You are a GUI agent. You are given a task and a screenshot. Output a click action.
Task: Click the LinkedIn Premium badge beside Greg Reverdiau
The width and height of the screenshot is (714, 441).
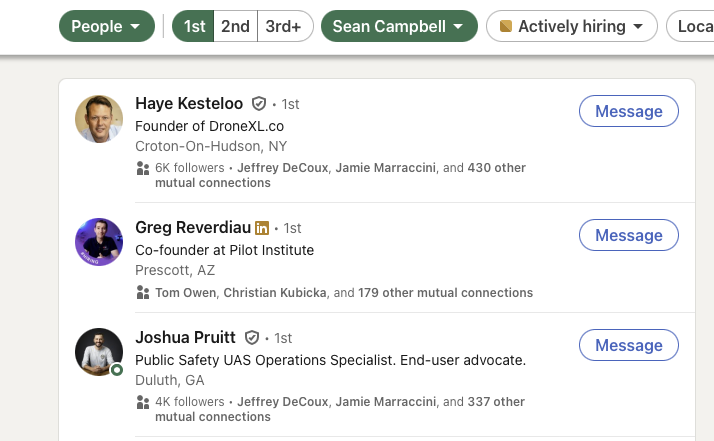[x=262, y=228]
